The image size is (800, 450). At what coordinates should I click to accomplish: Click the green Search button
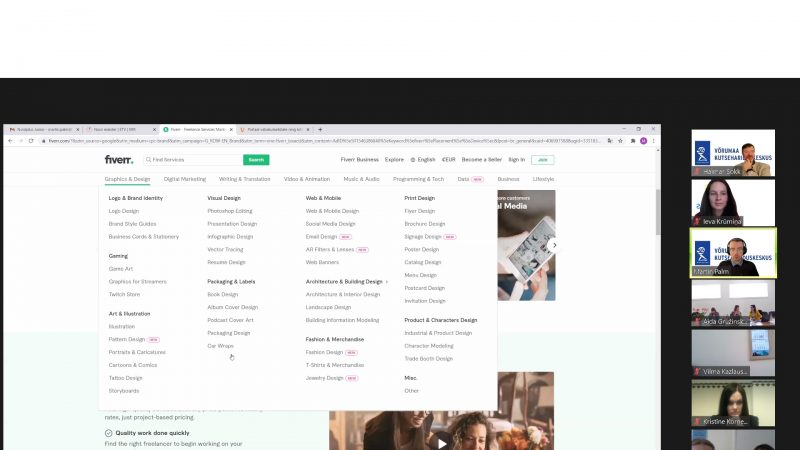coord(256,160)
